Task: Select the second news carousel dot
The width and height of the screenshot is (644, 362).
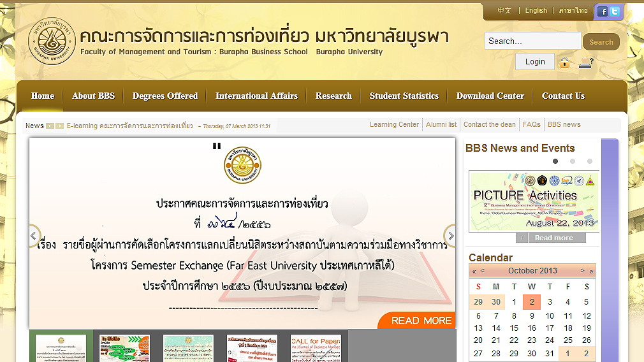Action: coord(573,161)
